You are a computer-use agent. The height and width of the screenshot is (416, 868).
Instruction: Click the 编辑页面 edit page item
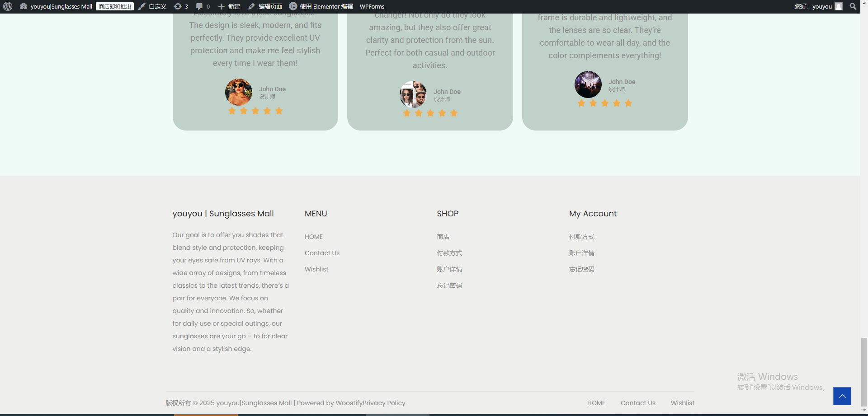point(265,6)
